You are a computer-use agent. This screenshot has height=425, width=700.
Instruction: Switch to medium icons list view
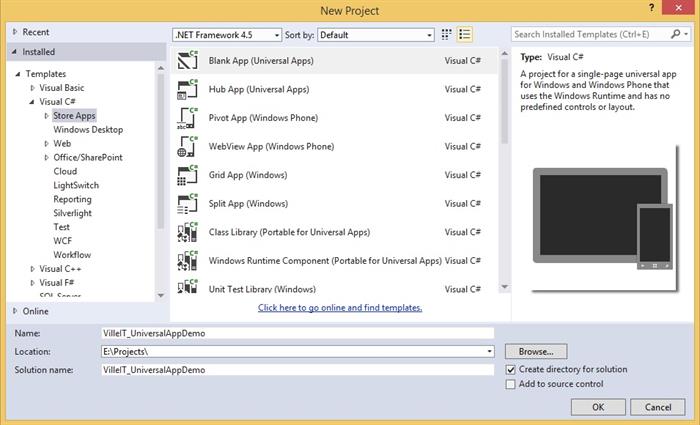[464, 34]
